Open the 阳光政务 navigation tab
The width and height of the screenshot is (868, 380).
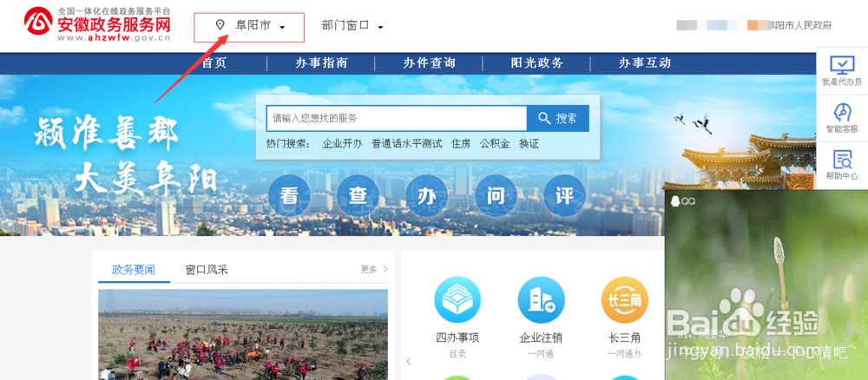(537, 63)
